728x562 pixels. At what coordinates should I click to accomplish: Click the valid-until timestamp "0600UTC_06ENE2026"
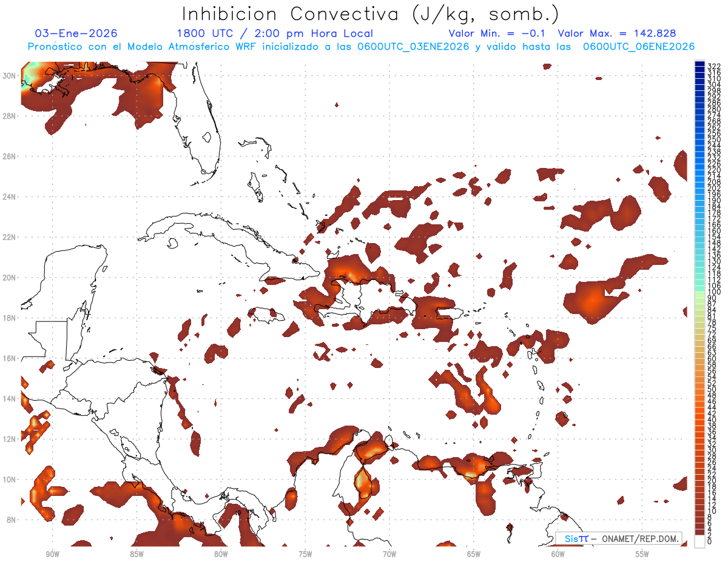639,47
